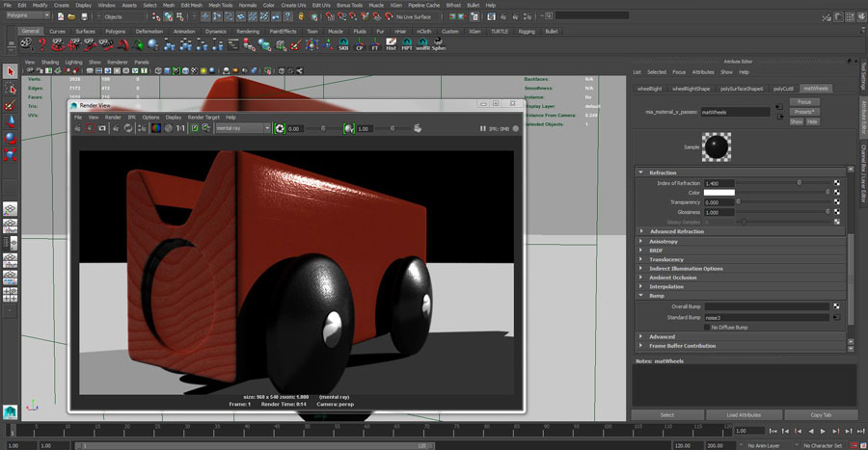Expand Indirect Illumination Options section
This screenshot has height=450, width=868.
(641, 269)
